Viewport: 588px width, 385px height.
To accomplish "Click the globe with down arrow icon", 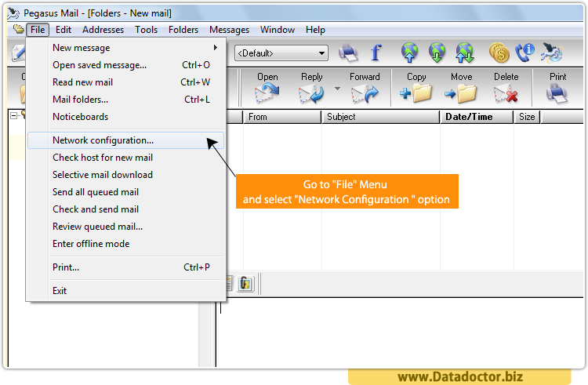I will tap(437, 53).
